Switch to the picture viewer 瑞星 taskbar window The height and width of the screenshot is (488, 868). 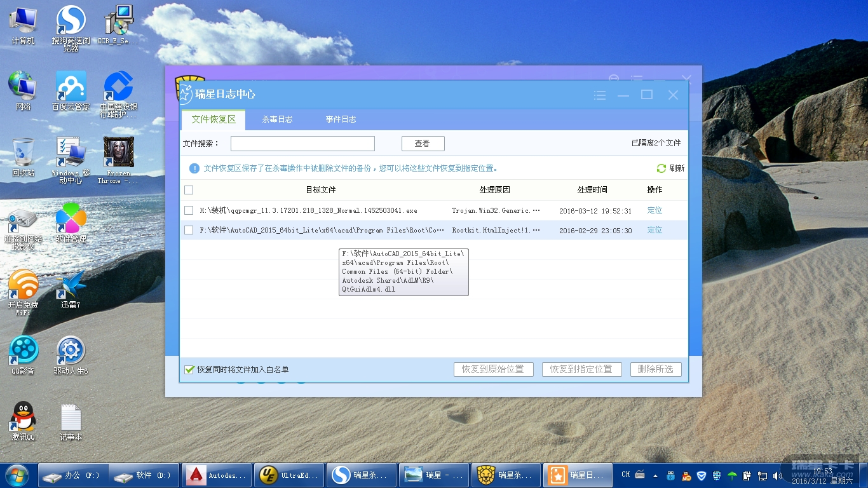434,475
